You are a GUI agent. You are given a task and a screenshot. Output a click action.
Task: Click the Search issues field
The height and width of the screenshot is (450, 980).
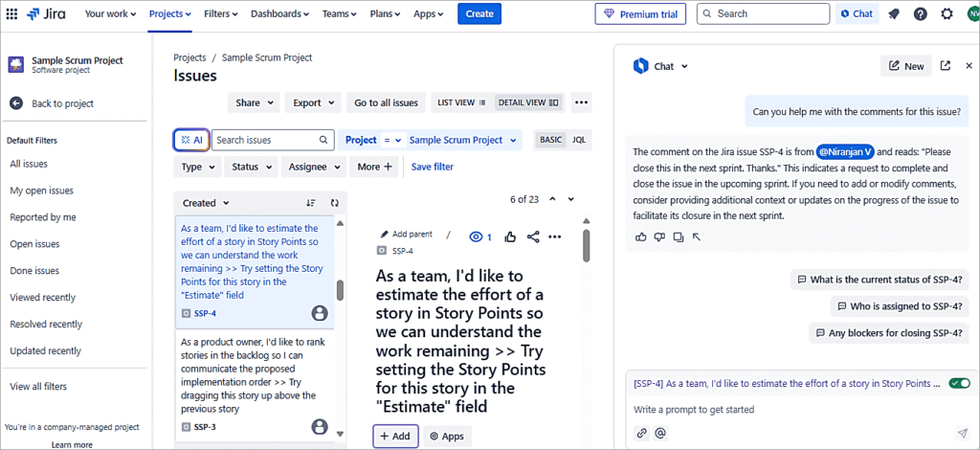pos(273,140)
